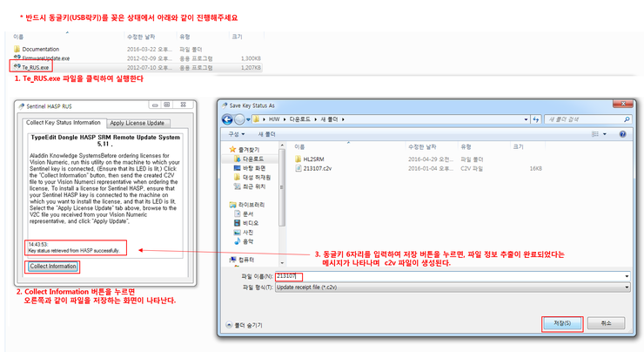
Task: Click the navigation pane scrollbar
Action: tap(282, 187)
